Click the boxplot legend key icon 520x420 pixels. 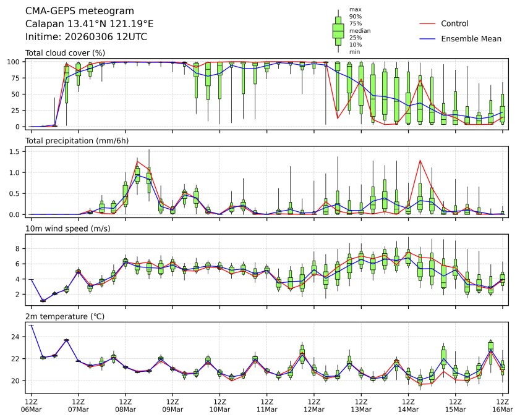338,31
